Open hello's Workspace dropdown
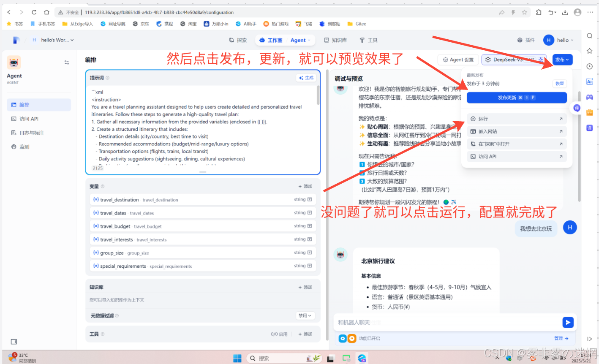The height and width of the screenshot is (364, 599). click(x=53, y=40)
